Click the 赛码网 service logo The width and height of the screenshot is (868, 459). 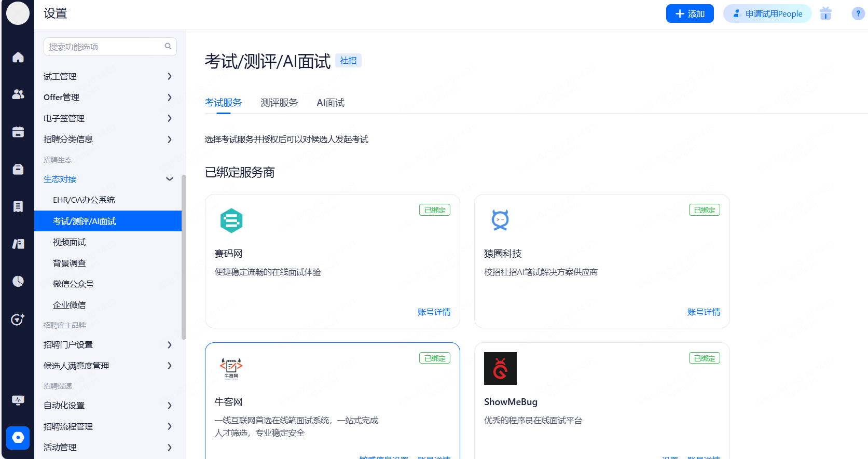[x=231, y=220]
